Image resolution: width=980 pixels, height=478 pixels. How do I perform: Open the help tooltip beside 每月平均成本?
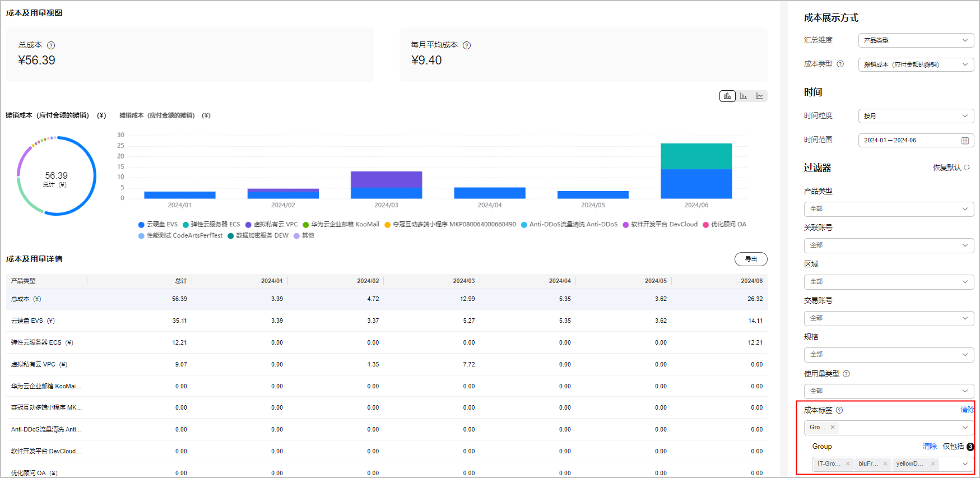coord(467,45)
